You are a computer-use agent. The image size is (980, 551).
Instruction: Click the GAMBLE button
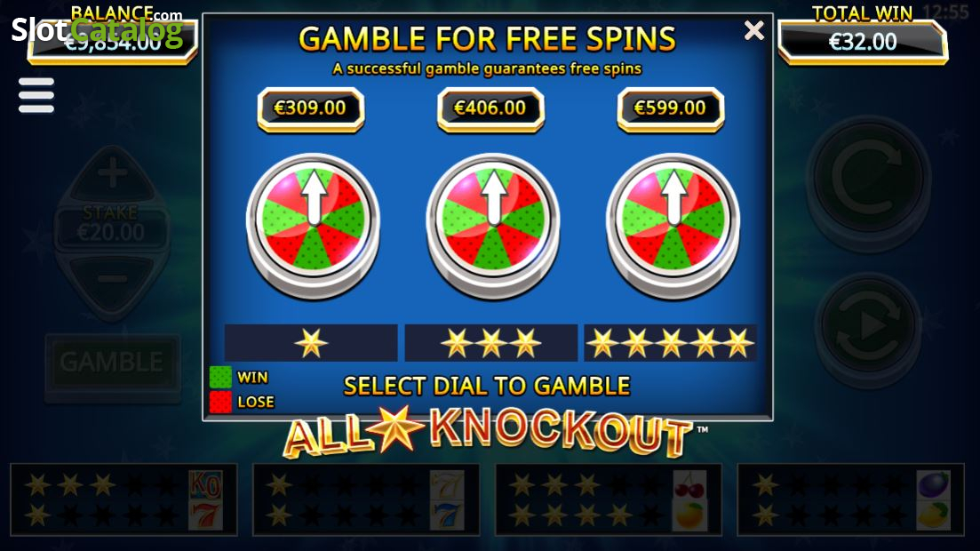point(113,362)
